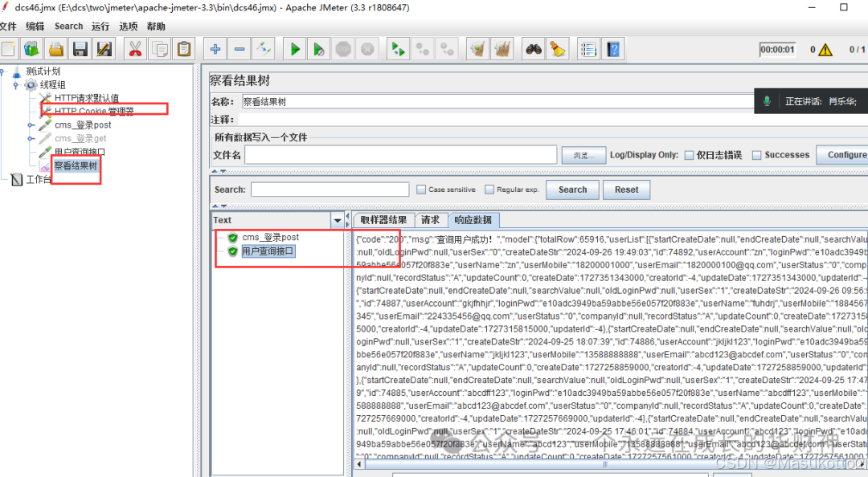
Task: Cut the selected element with scissors icon
Action: pos(135,49)
